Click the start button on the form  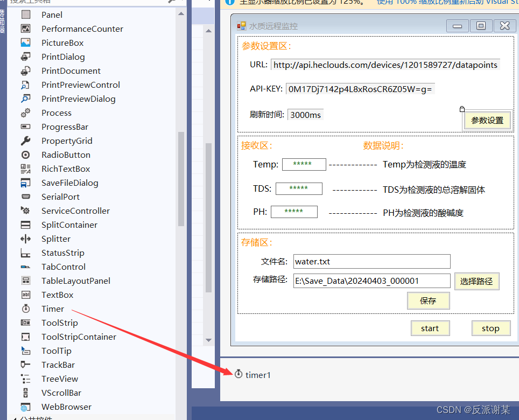[x=430, y=328]
